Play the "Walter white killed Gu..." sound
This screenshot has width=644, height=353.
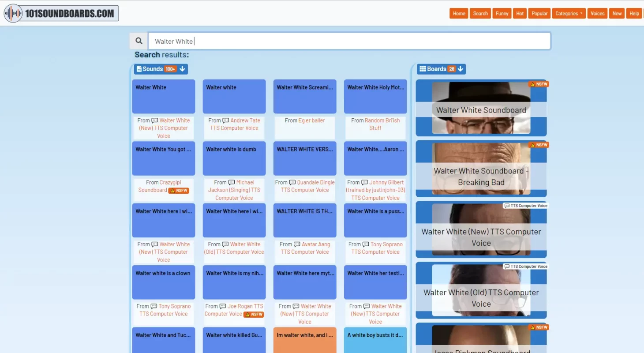pos(234,340)
